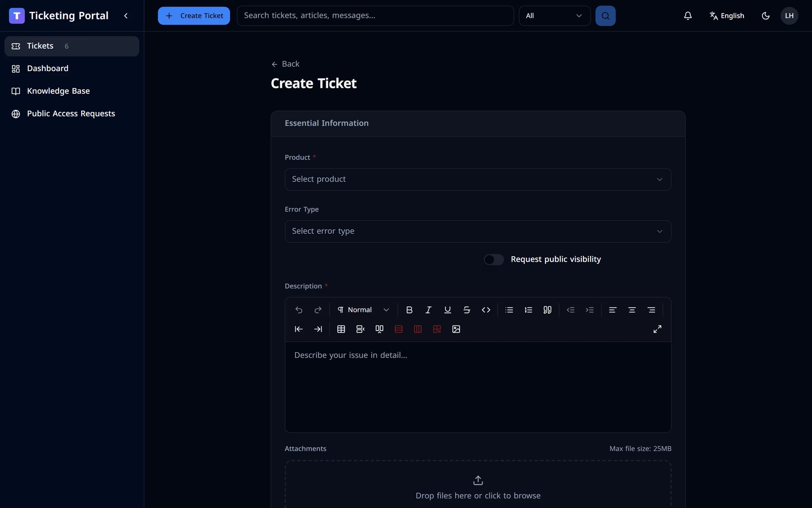Viewport: 812px width, 508px height.
Task: Toggle bold formatting
Action: pos(409,310)
